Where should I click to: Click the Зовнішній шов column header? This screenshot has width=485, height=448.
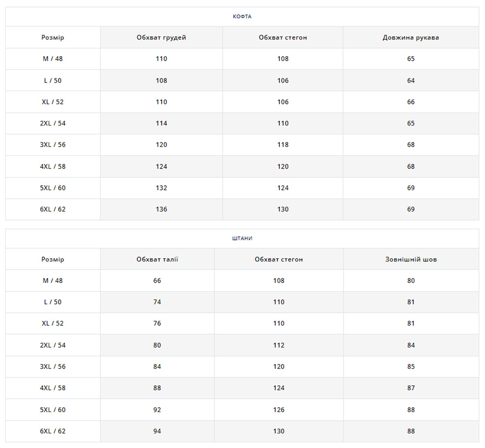pyautogui.click(x=411, y=259)
